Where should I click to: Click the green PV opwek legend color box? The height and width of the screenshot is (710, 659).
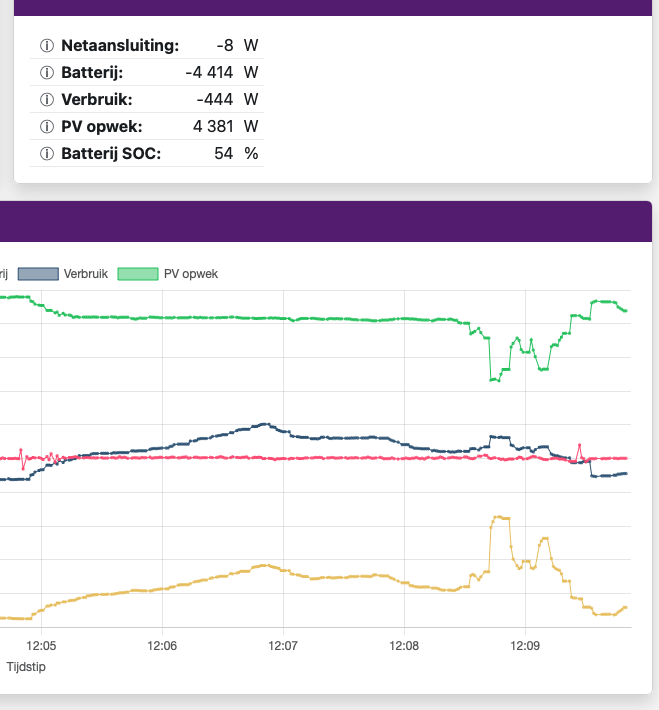click(138, 274)
